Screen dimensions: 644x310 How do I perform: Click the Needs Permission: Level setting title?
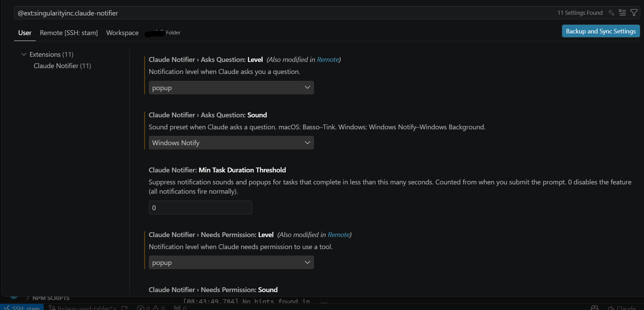coord(211,235)
